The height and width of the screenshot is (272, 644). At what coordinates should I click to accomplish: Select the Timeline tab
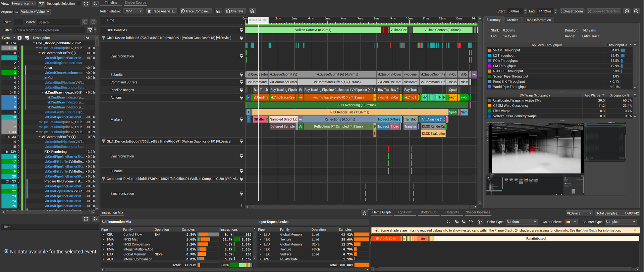click(x=111, y=3)
